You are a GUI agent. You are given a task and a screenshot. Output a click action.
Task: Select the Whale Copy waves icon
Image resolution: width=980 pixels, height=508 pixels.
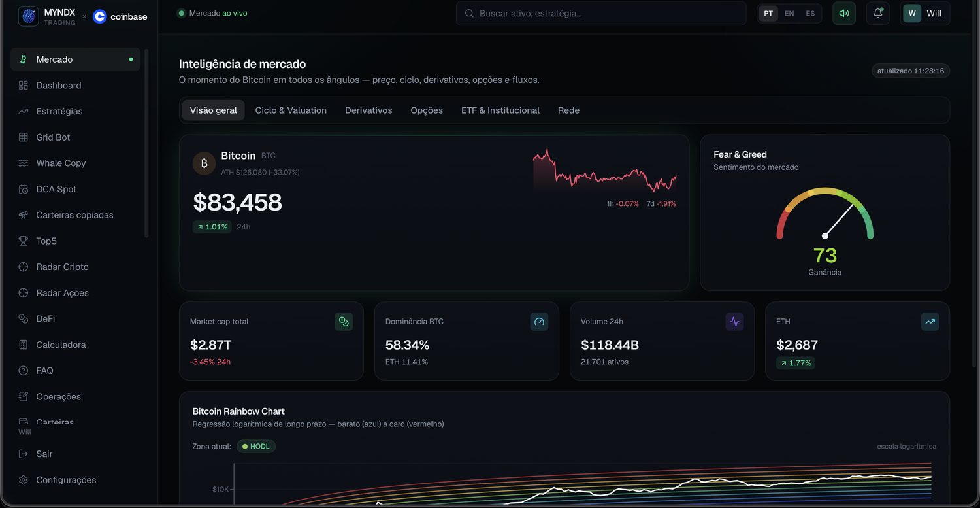click(x=24, y=163)
